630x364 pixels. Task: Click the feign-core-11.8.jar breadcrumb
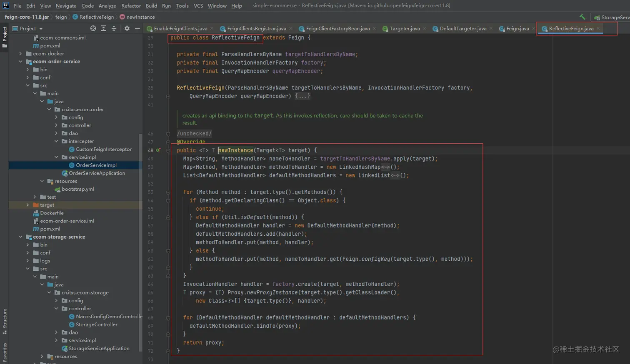[27, 17]
